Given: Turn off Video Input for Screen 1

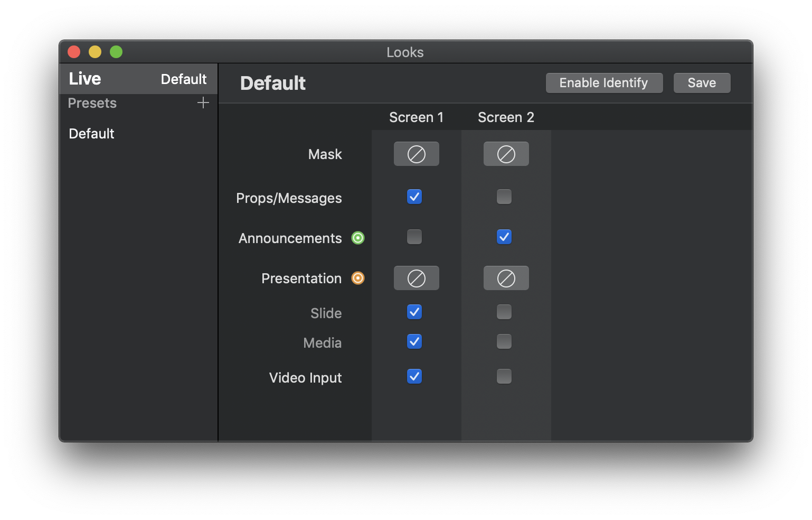Looking at the screenshot, I should tap(414, 376).
